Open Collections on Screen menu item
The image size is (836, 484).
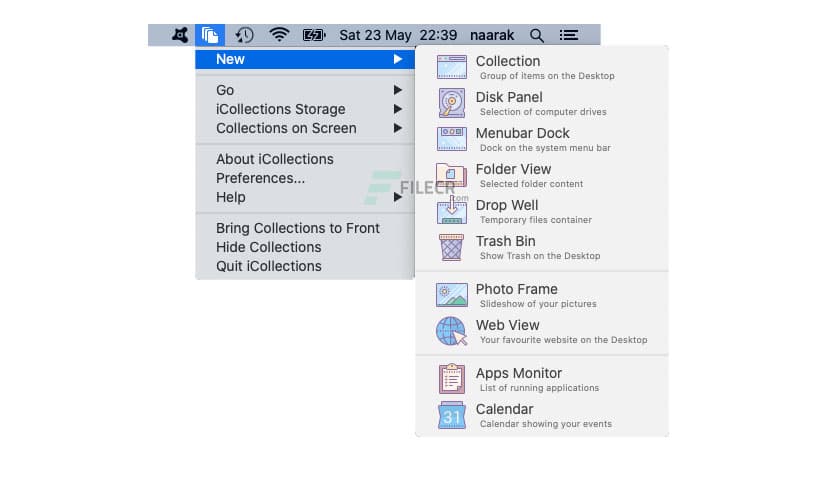tap(305, 128)
